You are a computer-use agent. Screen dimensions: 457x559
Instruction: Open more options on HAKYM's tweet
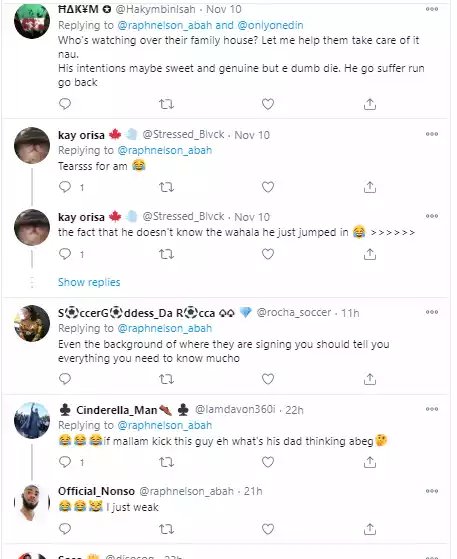click(x=432, y=9)
